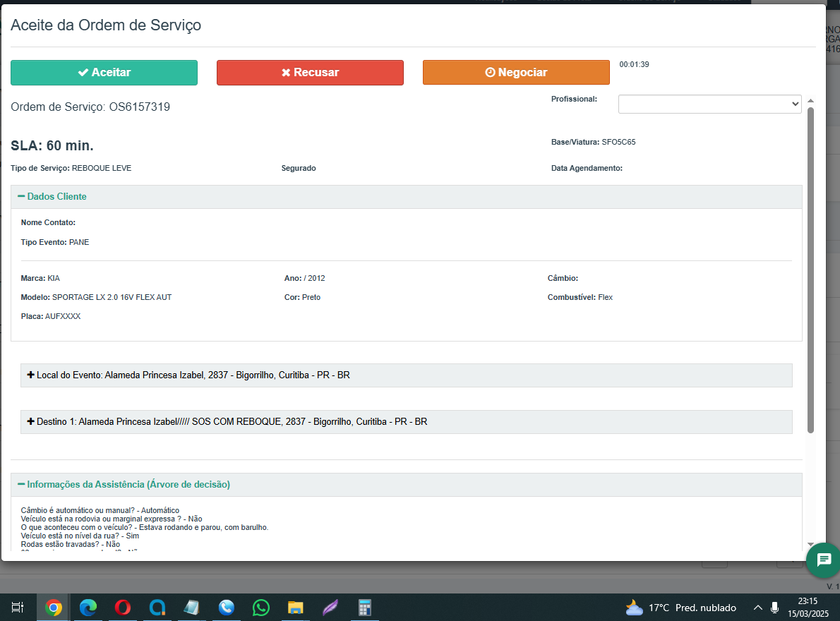The image size is (840, 621).
Task: Open the Opera browser taskbar icon
Action: click(x=123, y=608)
